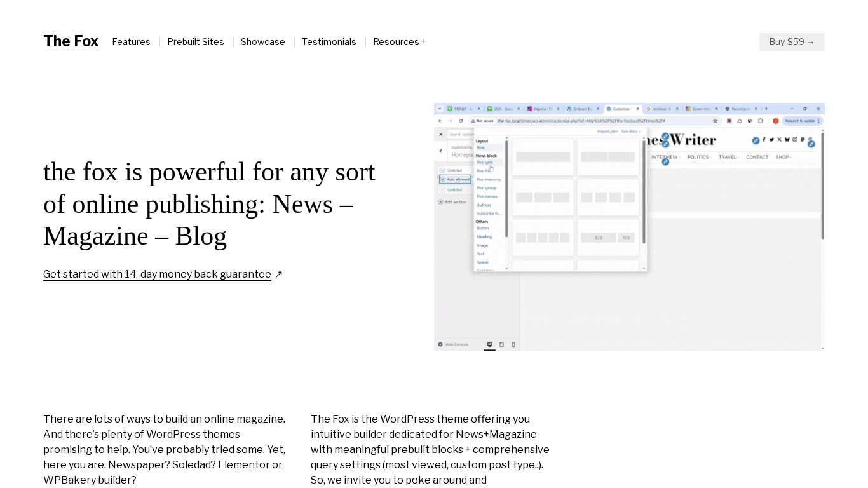Image resolution: width=868 pixels, height=488 pixels.
Task: Click the Buy $59 button
Action: pos(791,42)
